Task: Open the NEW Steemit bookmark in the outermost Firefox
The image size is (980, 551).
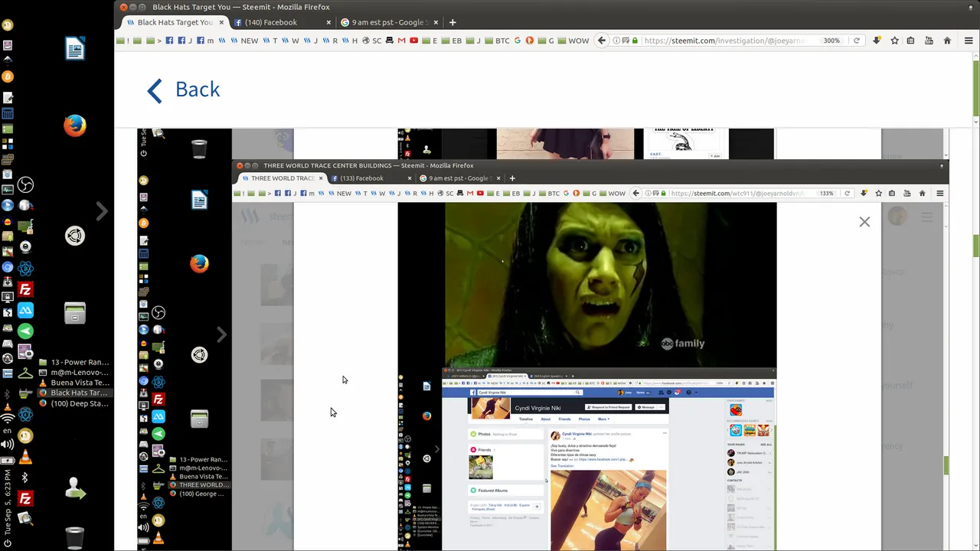Action: pos(244,41)
